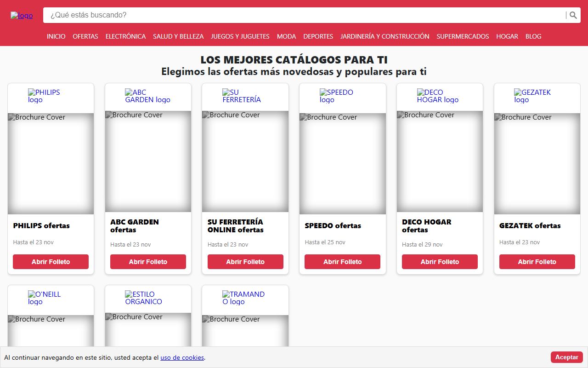Open the ESTILO ORGANICO brochure cover
The height and width of the screenshot is (368, 588).
click(148, 330)
